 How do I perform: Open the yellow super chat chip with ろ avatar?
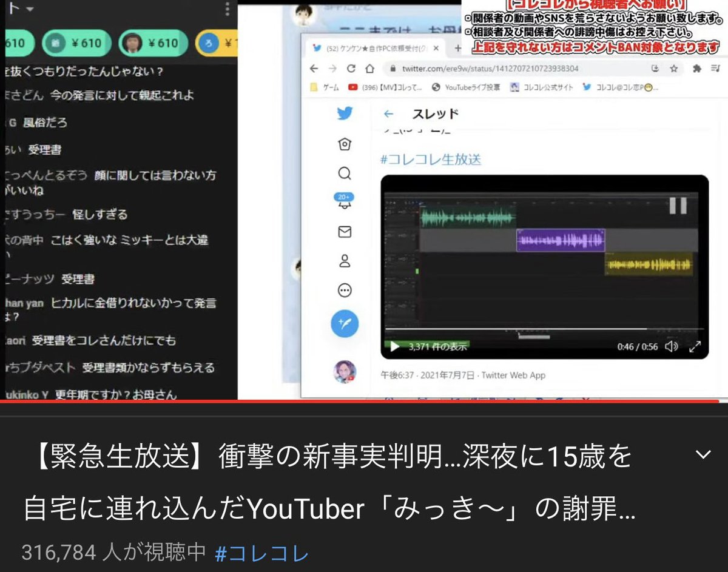pyautogui.click(x=217, y=43)
